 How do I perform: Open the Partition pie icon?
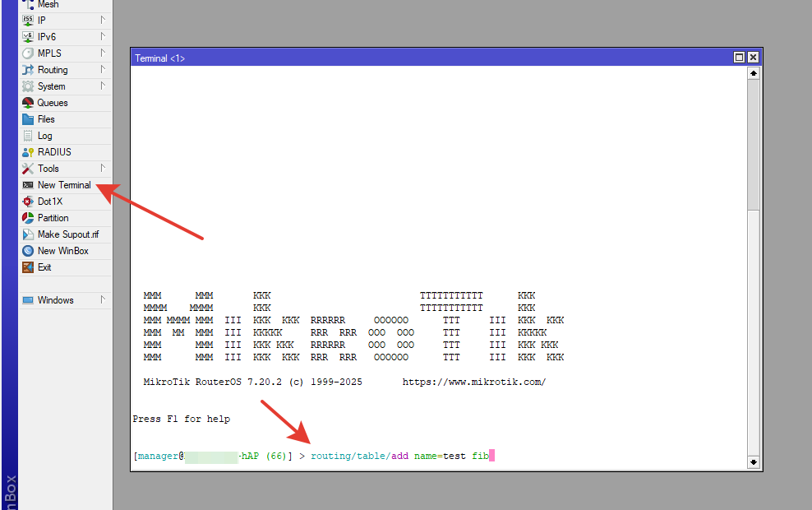(28, 218)
